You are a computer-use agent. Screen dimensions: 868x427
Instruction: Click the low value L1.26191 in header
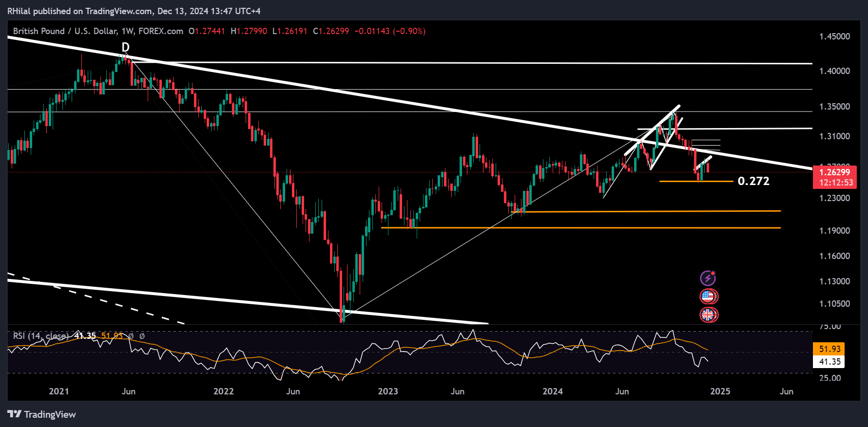(x=290, y=31)
